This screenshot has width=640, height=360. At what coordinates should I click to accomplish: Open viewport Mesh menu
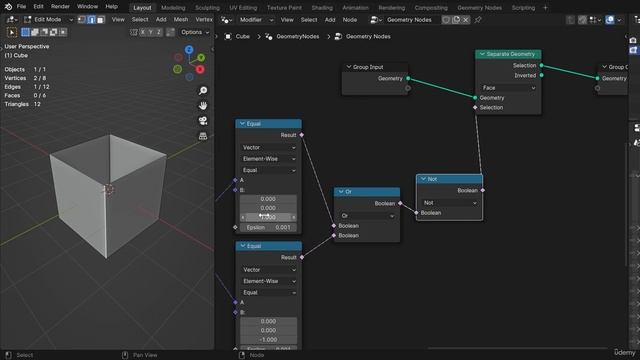pos(181,20)
